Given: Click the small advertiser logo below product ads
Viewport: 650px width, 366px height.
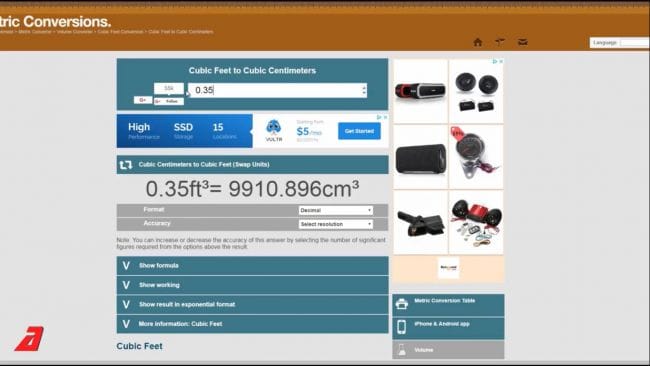Looking at the screenshot, I should click(449, 268).
